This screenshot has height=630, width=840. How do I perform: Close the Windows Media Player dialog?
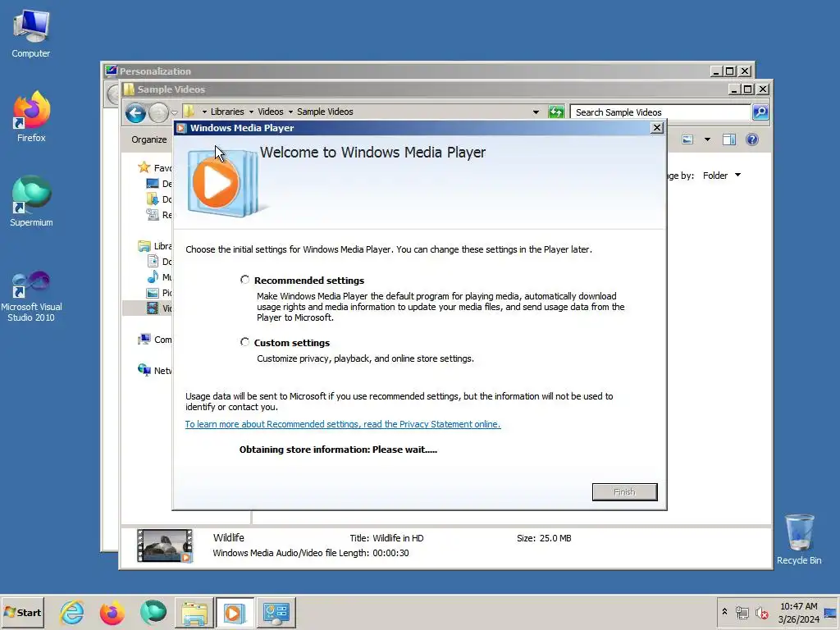click(x=657, y=127)
